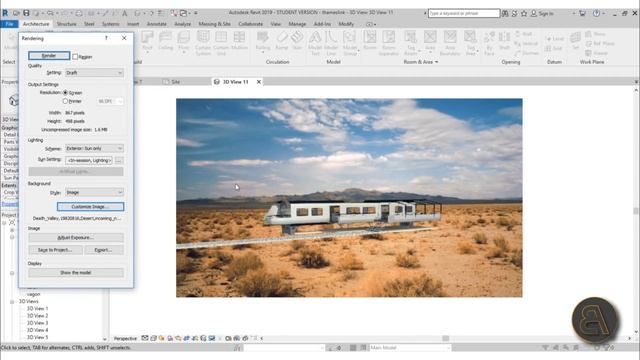The height and width of the screenshot is (360, 640).
Task: Close the 3D View 11 tab
Action: [x=259, y=82]
